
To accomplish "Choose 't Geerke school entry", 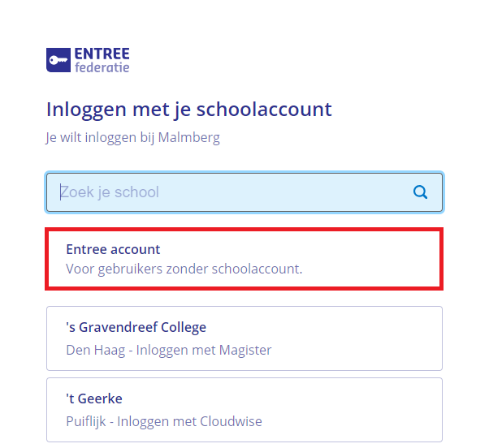I will click(x=244, y=410).
